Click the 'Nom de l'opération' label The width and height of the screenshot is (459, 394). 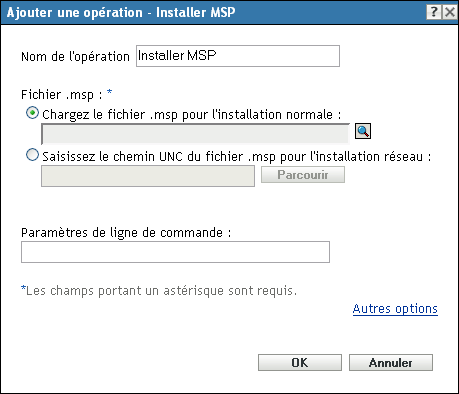(x=75, y=57)
